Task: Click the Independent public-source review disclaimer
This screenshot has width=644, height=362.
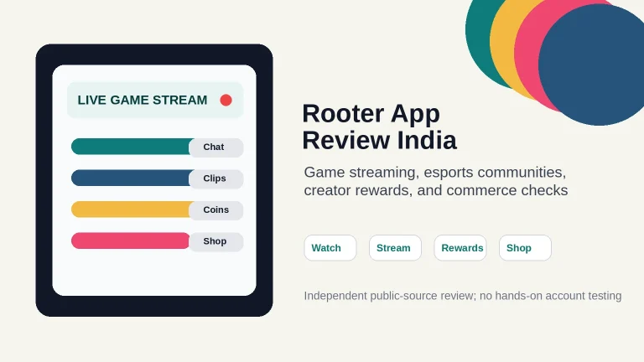Action: click(463, 296)
